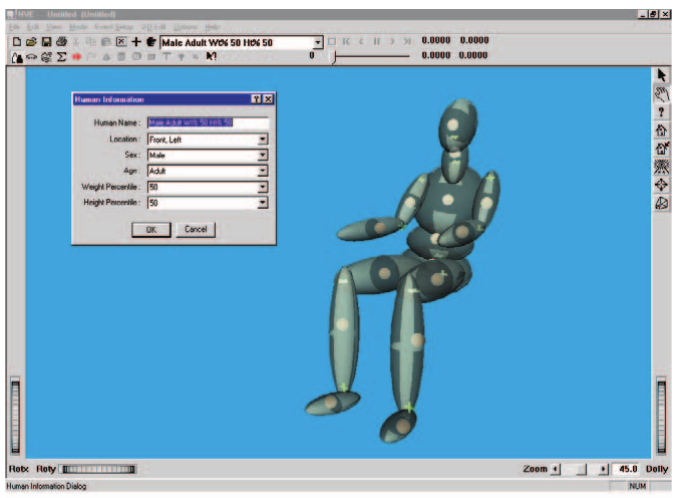Toggle the perspective cube icon
675x498 pixels.
coord(662,203)
